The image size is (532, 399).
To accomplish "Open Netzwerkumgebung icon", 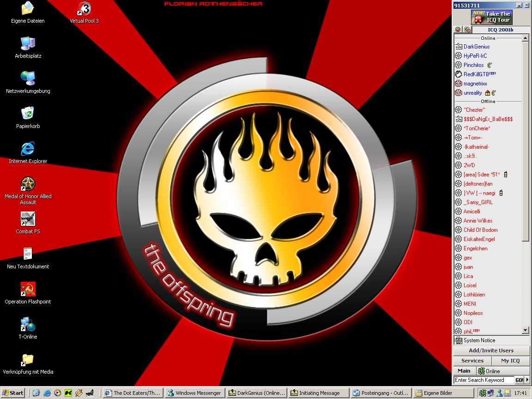I will point(28,83).
